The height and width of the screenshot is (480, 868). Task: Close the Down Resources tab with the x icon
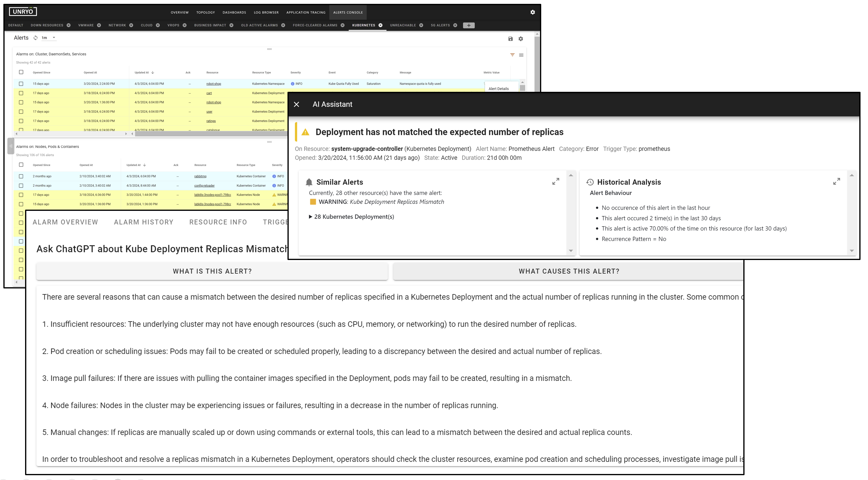coord(68,25)
